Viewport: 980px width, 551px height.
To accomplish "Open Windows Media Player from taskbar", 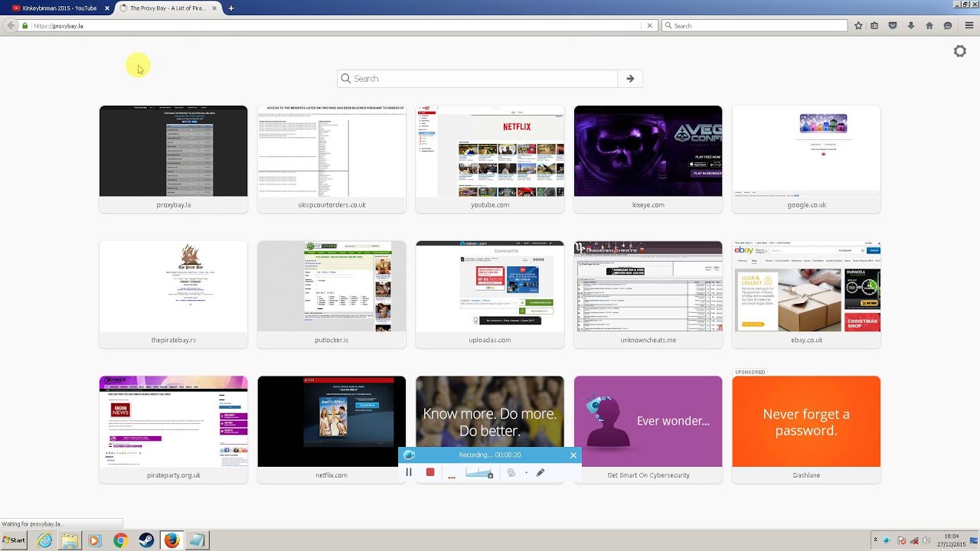I will click(94, 540).
